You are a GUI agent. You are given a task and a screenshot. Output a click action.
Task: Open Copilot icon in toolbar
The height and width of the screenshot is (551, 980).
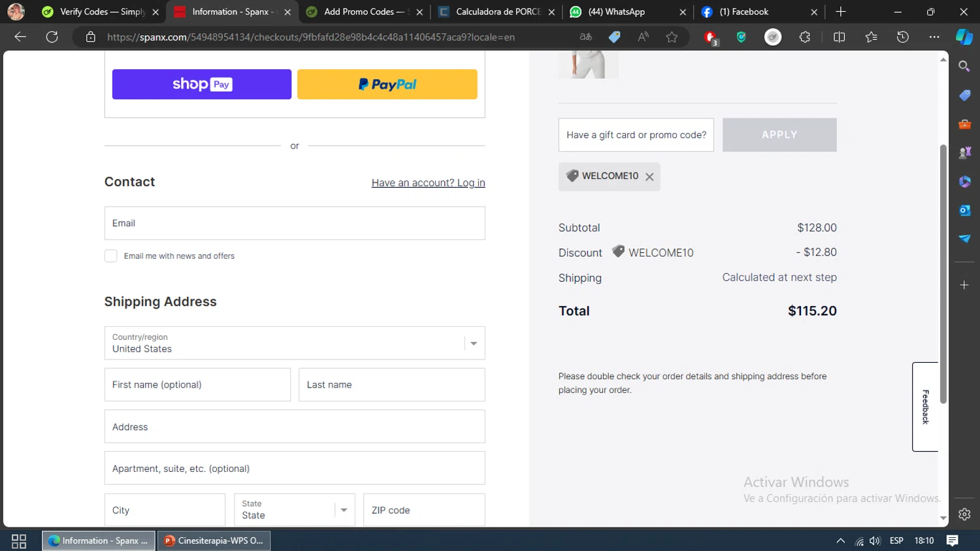964,37
